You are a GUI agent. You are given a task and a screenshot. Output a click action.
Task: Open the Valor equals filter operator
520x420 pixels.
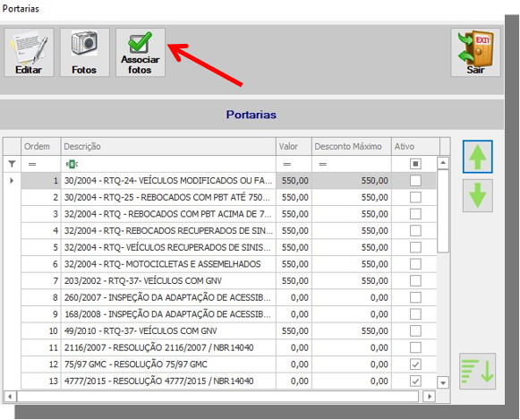pos(287,164)
